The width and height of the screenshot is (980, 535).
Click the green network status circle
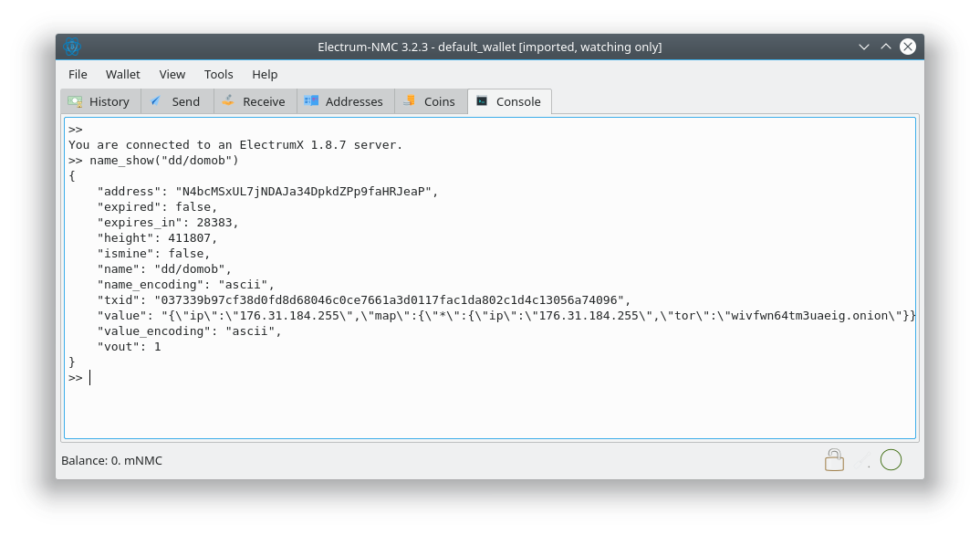[891, 459]
